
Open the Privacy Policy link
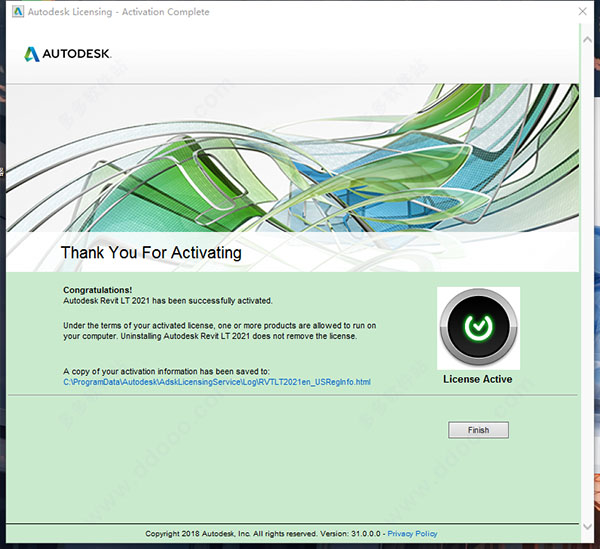tap(412, 533)
